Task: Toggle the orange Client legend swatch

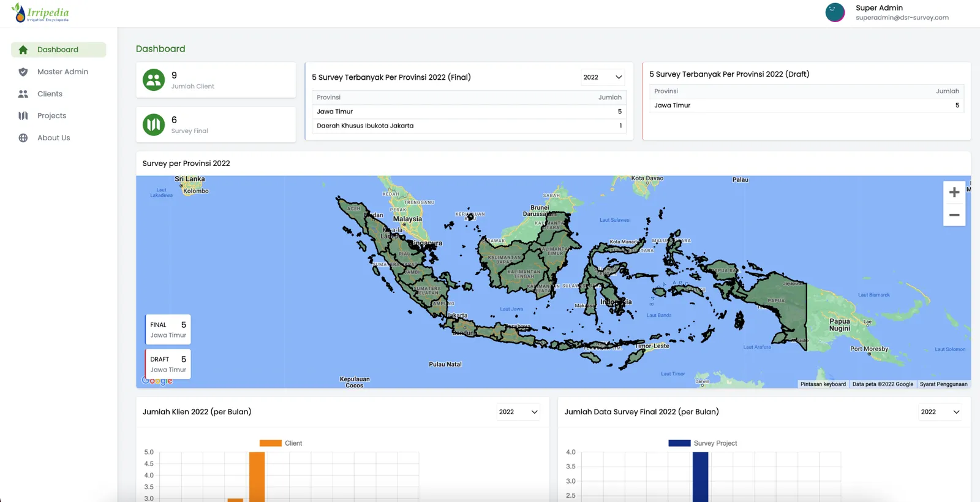Action: (270, 443)
